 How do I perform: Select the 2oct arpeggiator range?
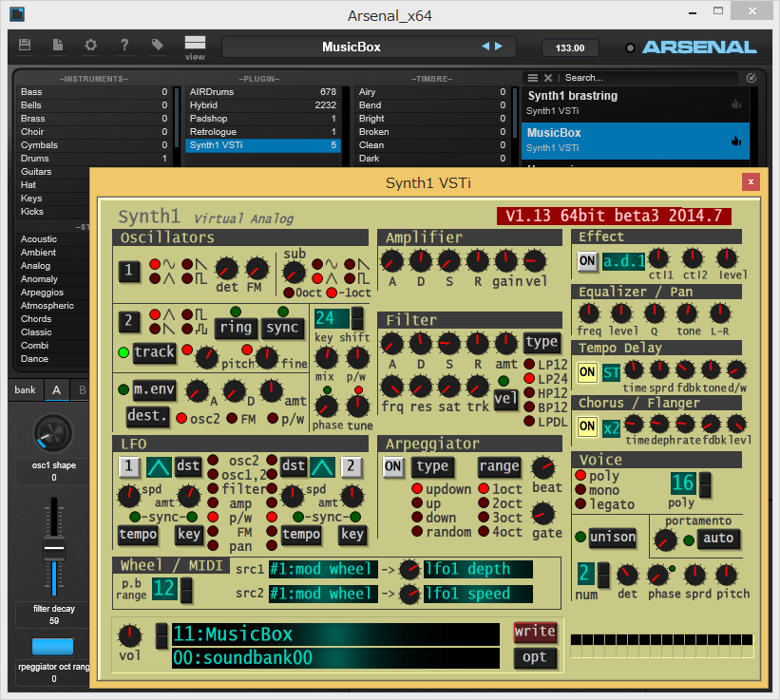pyautogui.click(x=484, y=502)
